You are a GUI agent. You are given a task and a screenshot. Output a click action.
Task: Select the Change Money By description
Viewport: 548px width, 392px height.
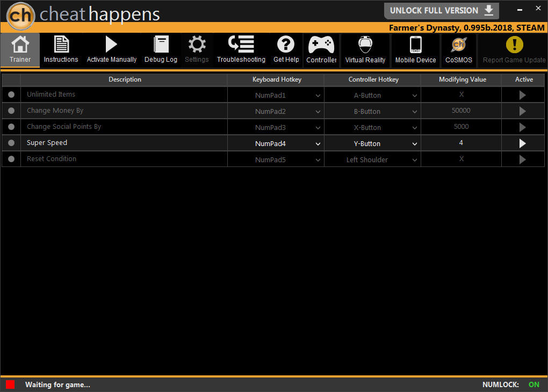[55, 111]
